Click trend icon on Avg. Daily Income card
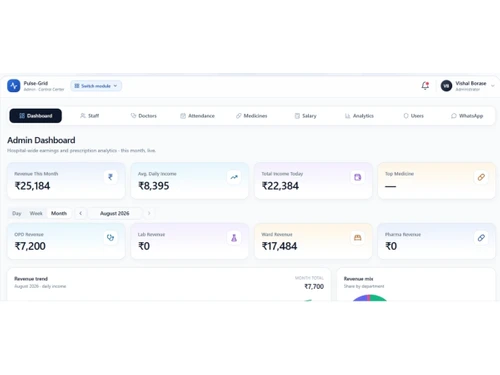500x375 pixels. click(x=234, y=177)
